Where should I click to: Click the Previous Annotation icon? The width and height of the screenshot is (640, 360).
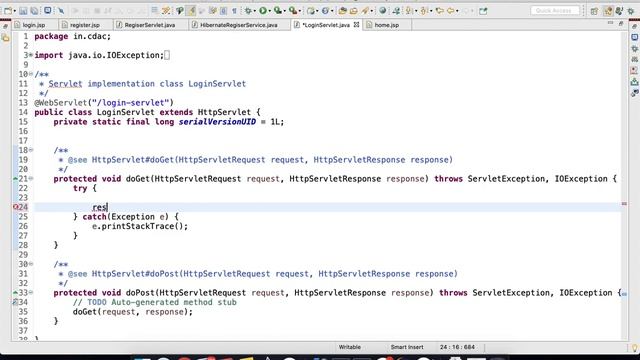tap(424, 11)
